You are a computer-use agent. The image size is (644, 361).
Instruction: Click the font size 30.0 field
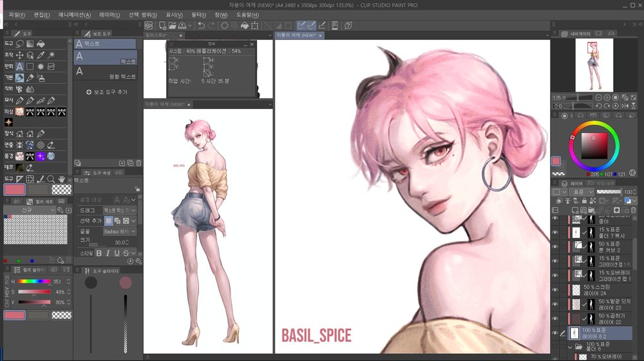[119, 242]
